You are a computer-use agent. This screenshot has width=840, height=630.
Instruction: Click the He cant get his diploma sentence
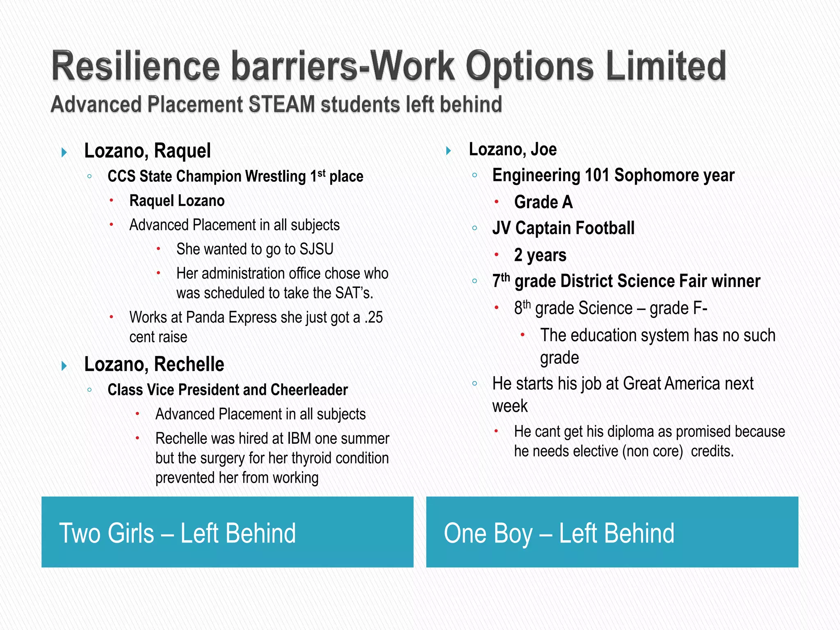click(649, 441)
